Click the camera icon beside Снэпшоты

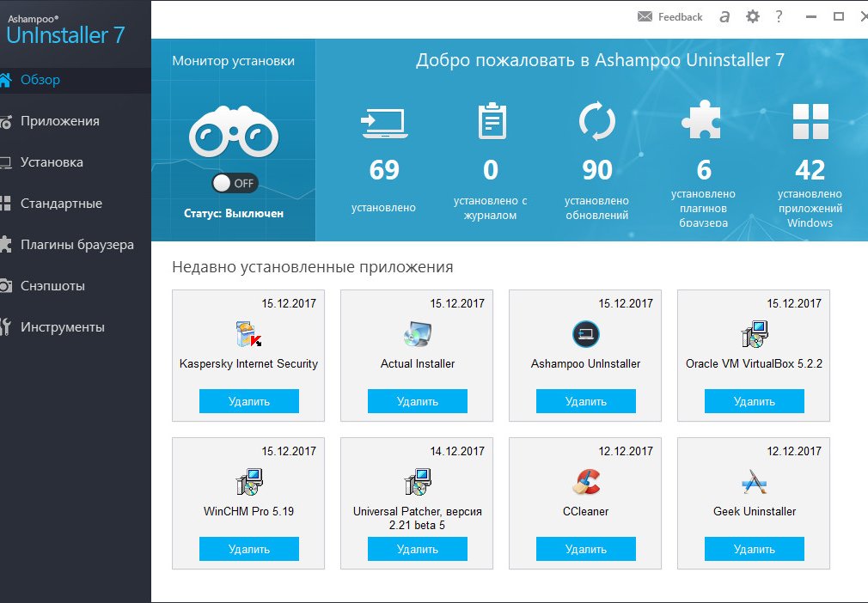(5, 286)
